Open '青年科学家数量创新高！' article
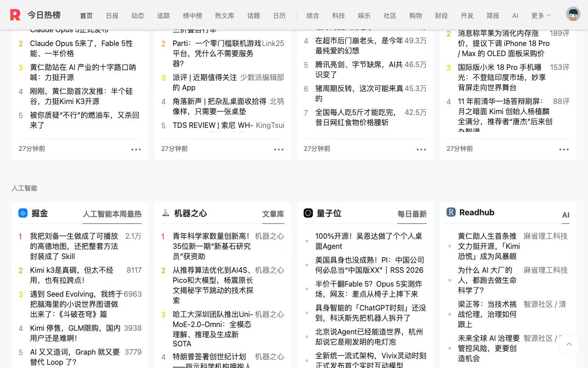This screenshot has height=368, width=588. [212, 246]
